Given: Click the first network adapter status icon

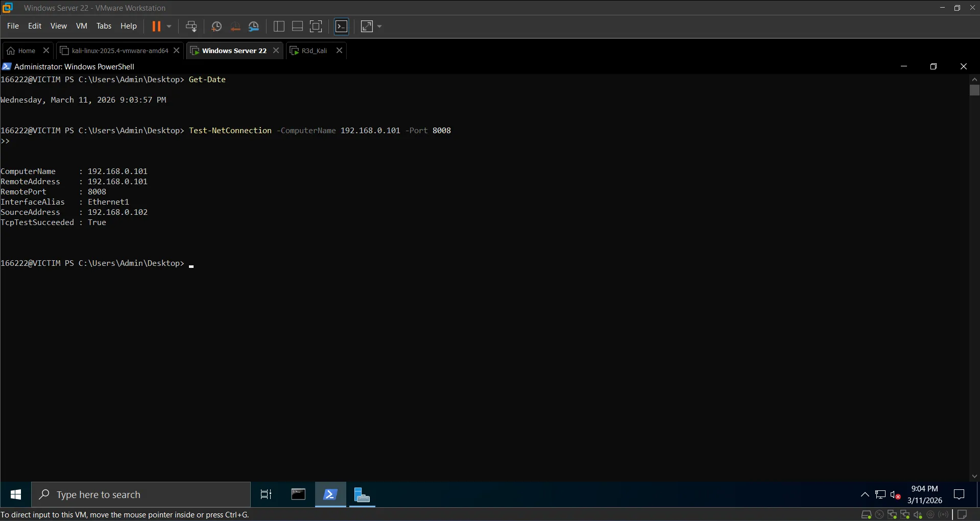Looking at the screenshot, I should [892, 514].
